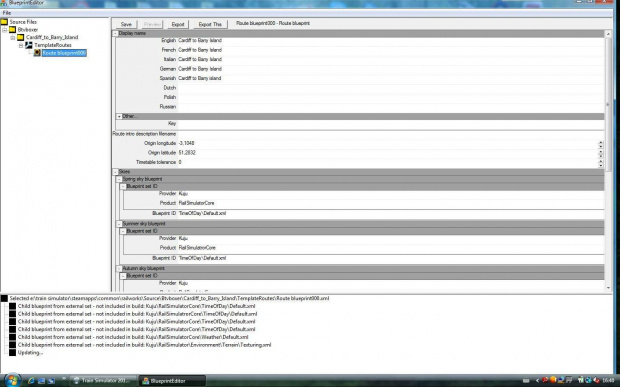
Task: Click the Source Files folder icon
Action: click(x=4, y=22)
